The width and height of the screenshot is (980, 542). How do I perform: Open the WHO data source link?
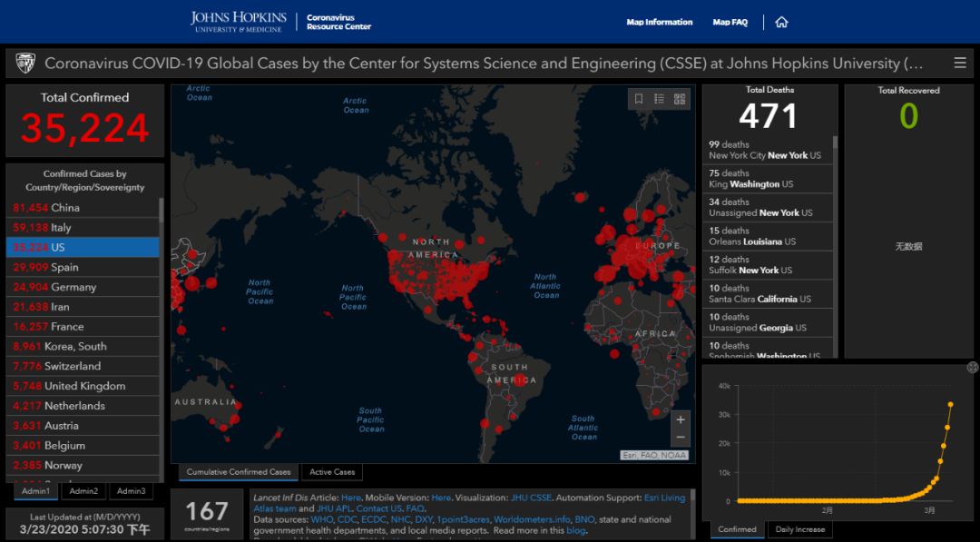[x=321, y=519]
